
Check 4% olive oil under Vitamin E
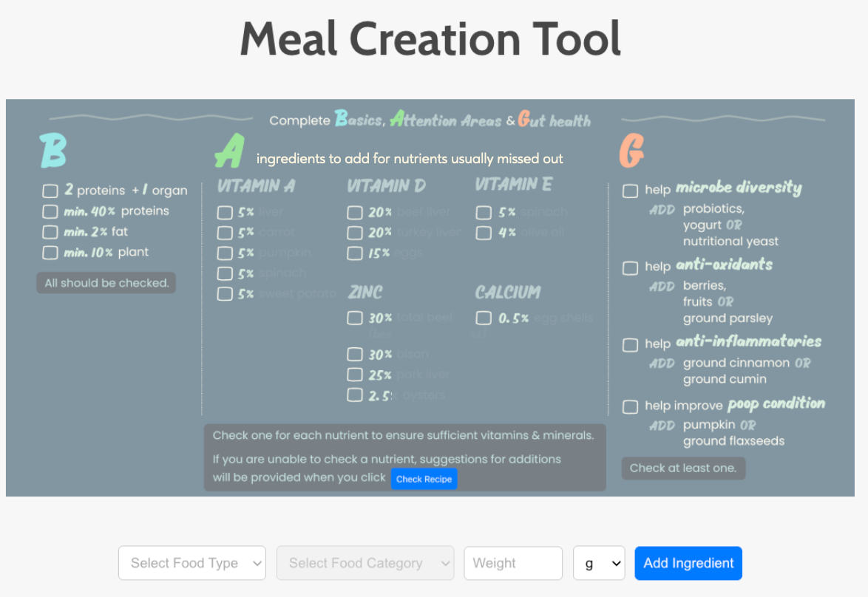[484, 233]
